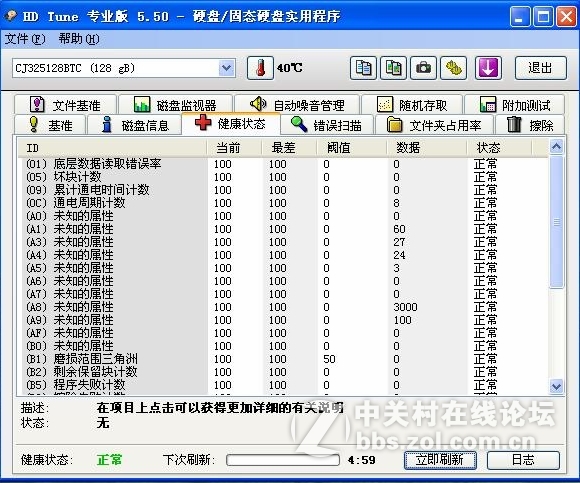
Task: Select the (A9) 未知的属性 row
Action: (283, 320)
